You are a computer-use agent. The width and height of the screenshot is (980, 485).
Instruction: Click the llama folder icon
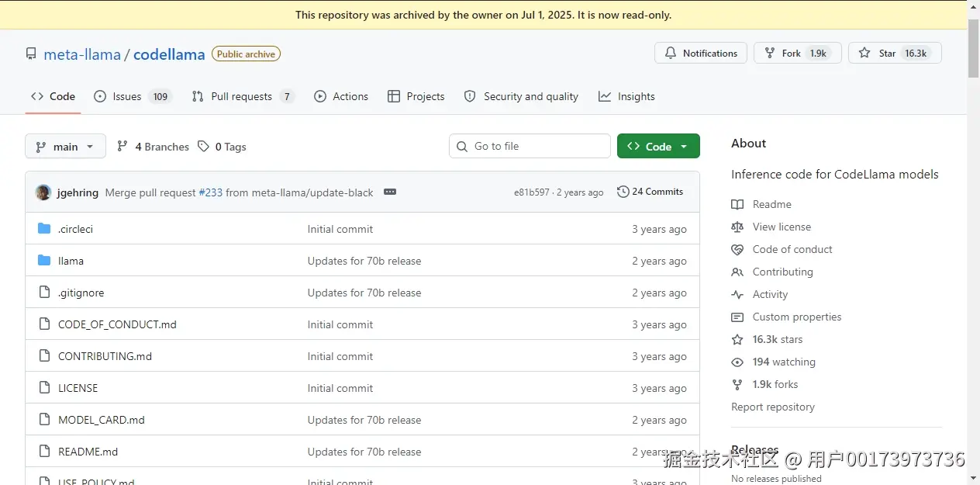pyautogui.click(x=44, y=261)
